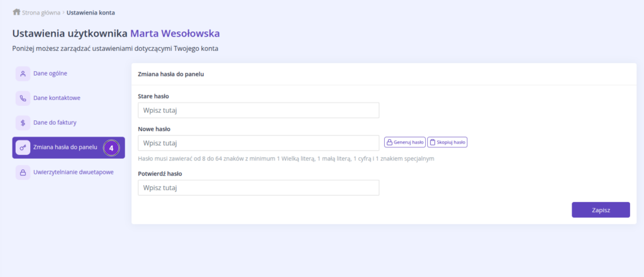Screen dimensions: 644x277
Task: Focus the Potwierdź hasło input field
Action: tap(258, 188)
